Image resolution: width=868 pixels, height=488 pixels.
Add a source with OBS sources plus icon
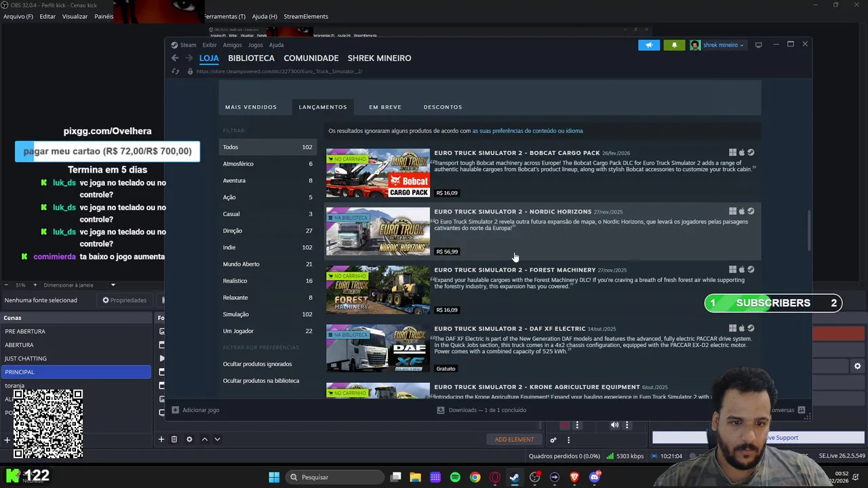(x=161, y=439)
